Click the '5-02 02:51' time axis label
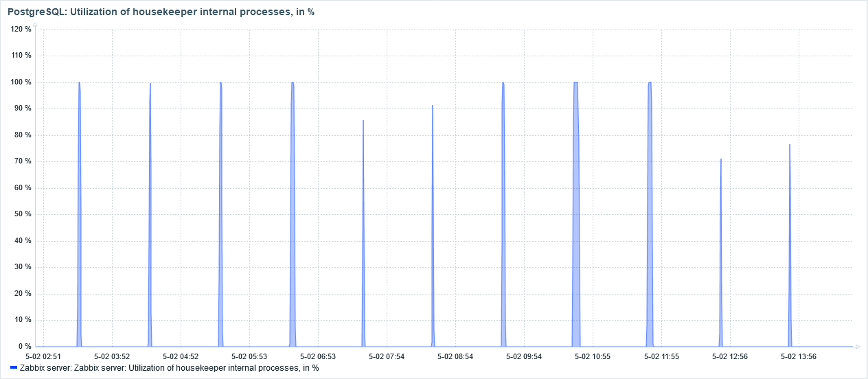Screen dimensions: 868x379 pyautogui.click(x=43, y=356)
